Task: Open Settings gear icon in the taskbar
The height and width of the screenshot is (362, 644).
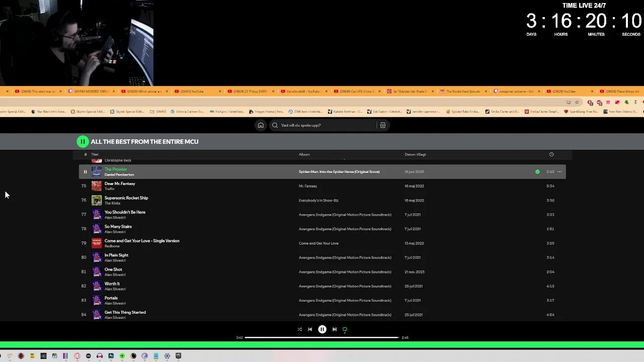Action: coord(167,356)
